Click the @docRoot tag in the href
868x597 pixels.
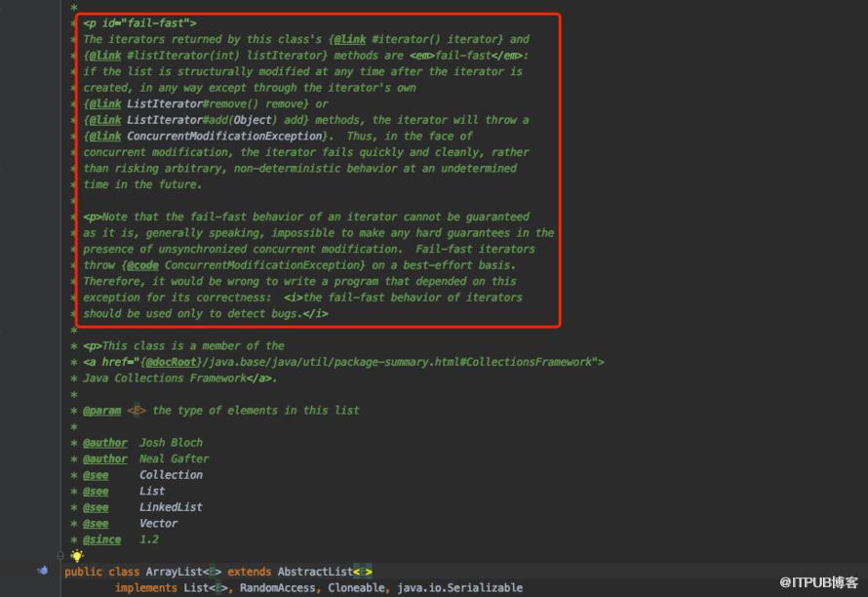[x=171, y=362]
